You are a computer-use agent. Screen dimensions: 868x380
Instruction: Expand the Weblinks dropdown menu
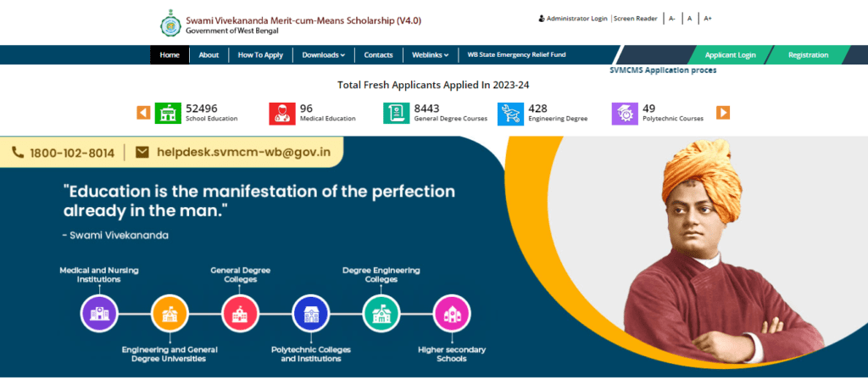pyautogui.click(x=430, y=55)
